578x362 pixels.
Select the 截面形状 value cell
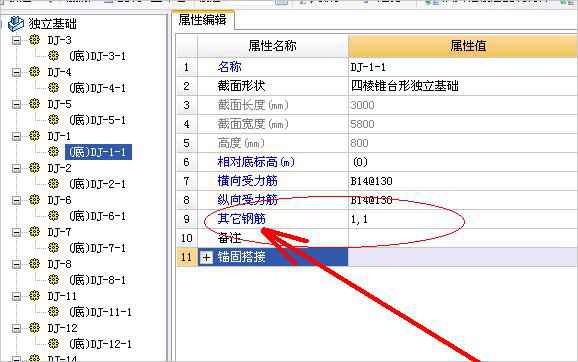(463, 86)
